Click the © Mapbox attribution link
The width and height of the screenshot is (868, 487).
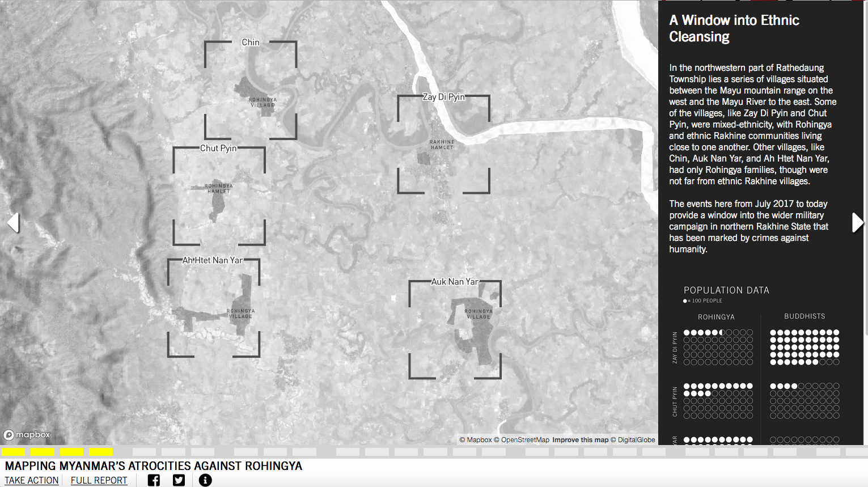475,440
